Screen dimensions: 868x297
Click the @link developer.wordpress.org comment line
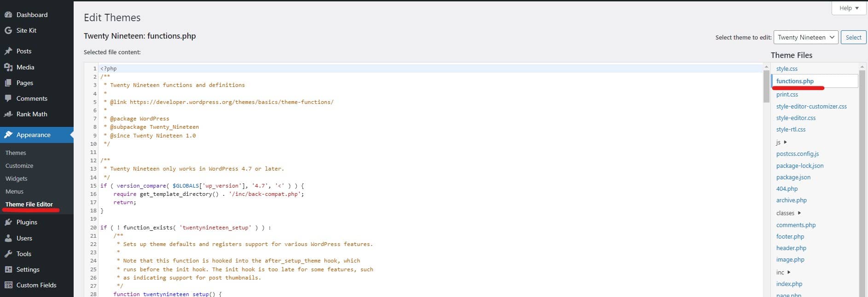click(219, 102)
